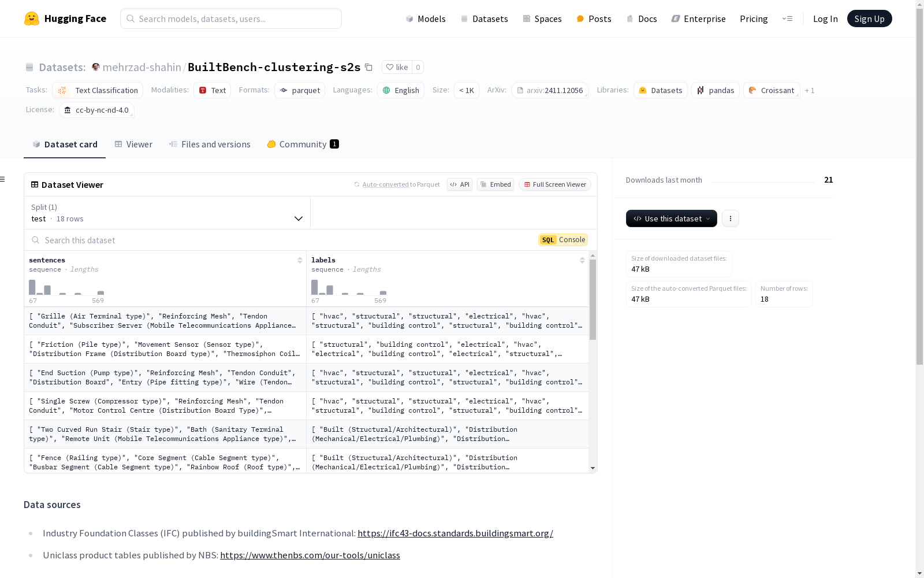
Task: Go to Datasets in top navigation
Action: [484, 18]
